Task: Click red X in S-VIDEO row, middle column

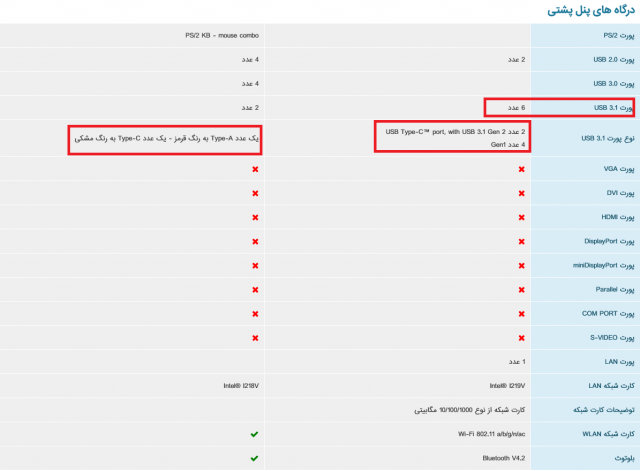Action: 521,337
